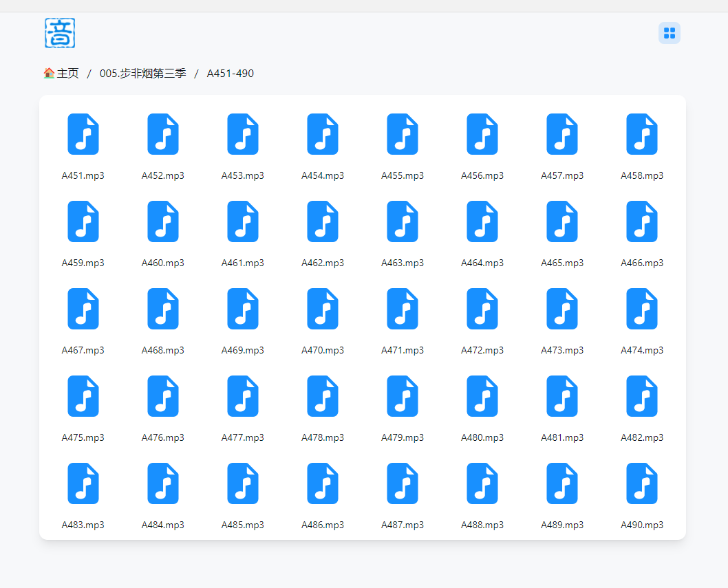Screen dimensions: 728x588
Task: Open the A470.mp3 audio file icon
Action: pos(323,309)
